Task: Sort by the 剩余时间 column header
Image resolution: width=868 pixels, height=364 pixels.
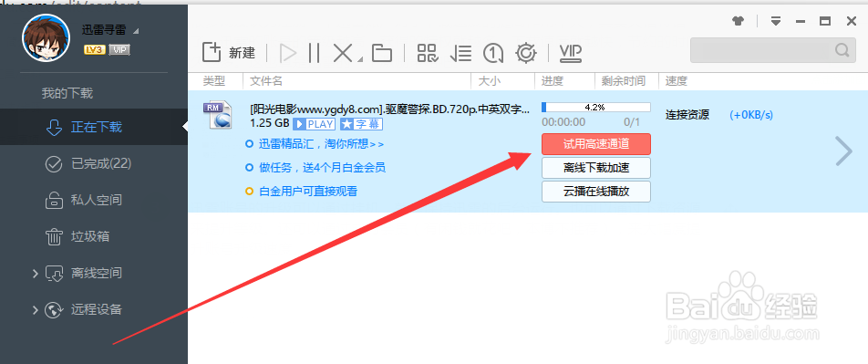Action: (x=624, y=81)
